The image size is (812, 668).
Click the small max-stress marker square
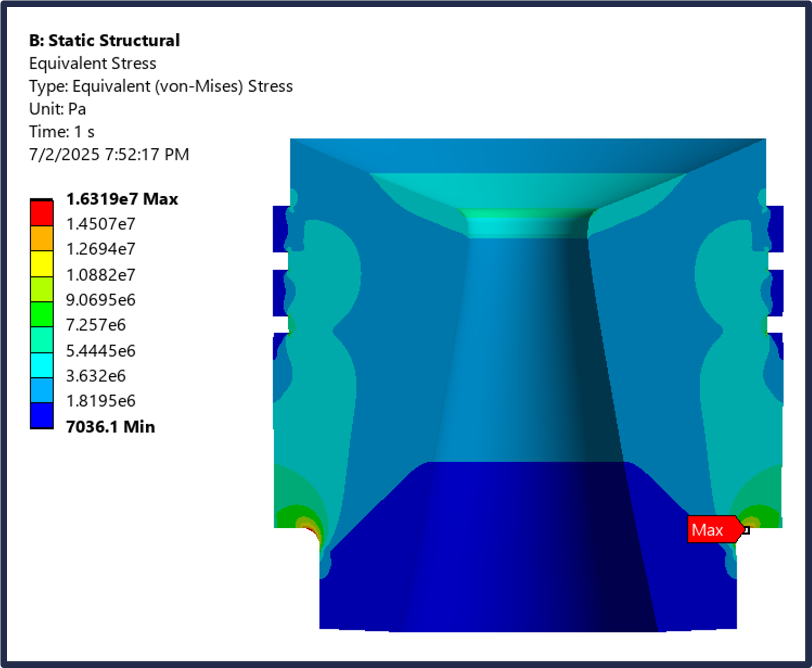(x=746, y=530)
